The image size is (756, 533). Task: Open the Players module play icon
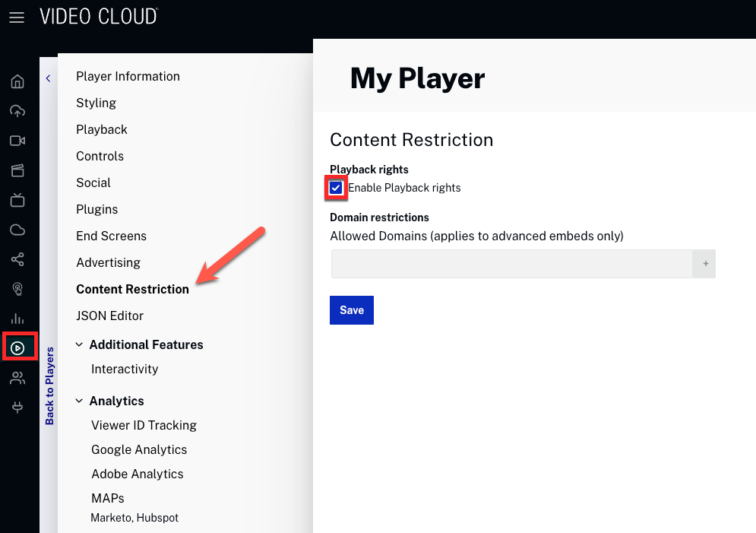pos(17,348)
